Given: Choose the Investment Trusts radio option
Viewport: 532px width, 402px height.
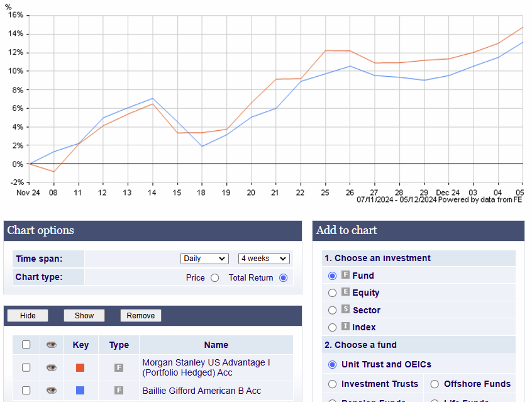Looking at the screenshot, I should [x=333, y=384].
